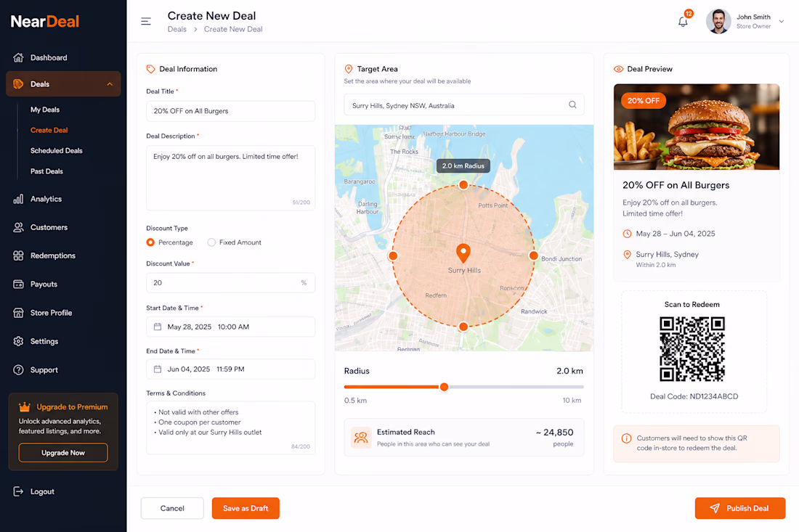Select Create Deal in sidebar
This screenshot has width=799, height=532.
coord(49,131)
